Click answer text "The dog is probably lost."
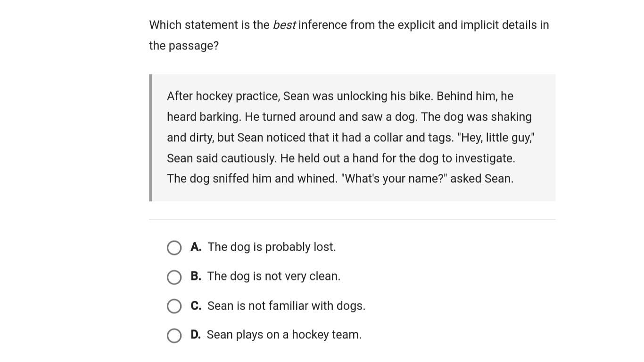Image resolution: width=644 pixels, height=362 pixels. 272,247
